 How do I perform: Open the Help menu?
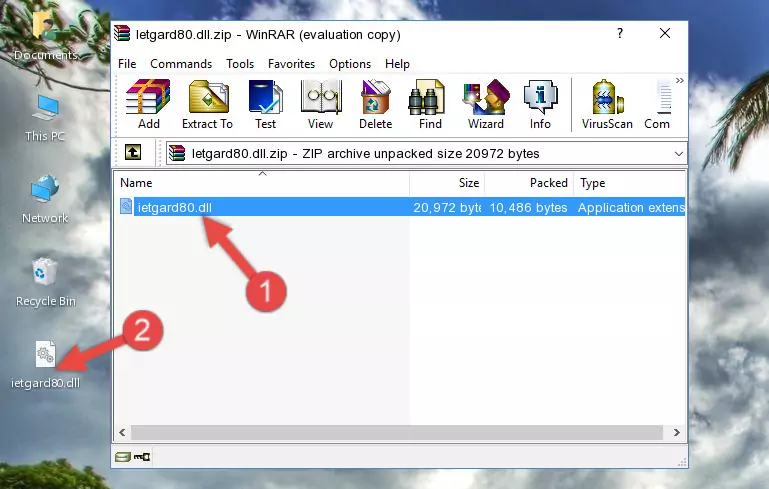click(x=397, y=64)
